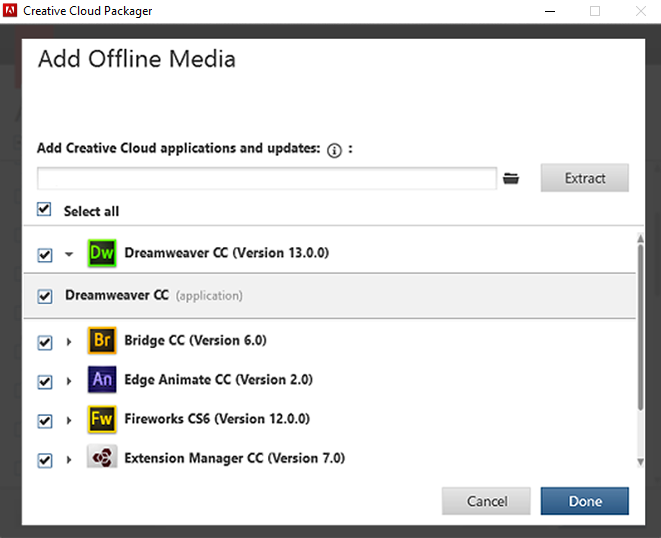Expand the Edge Animate CC entry
The width and height of the screenshot is (661, 538).
tap(69, 381)
